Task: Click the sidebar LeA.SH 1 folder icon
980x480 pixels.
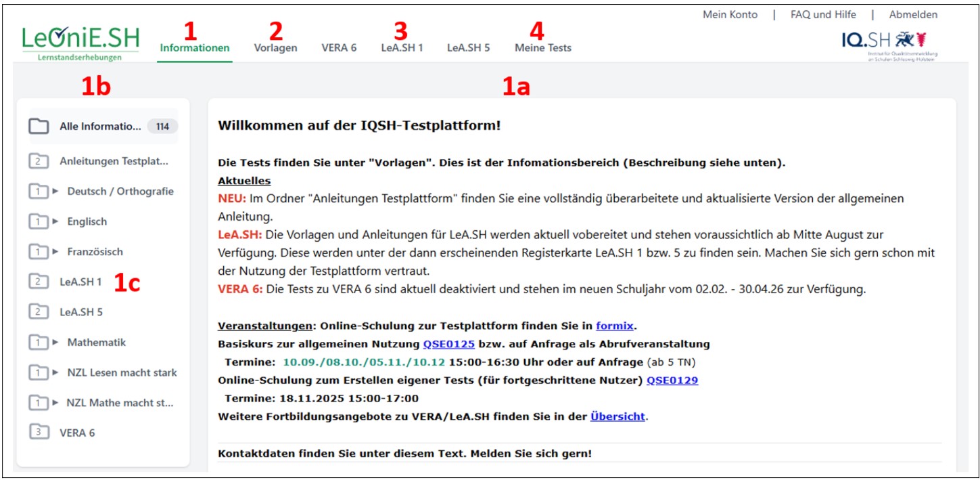Action: [39, 282]
